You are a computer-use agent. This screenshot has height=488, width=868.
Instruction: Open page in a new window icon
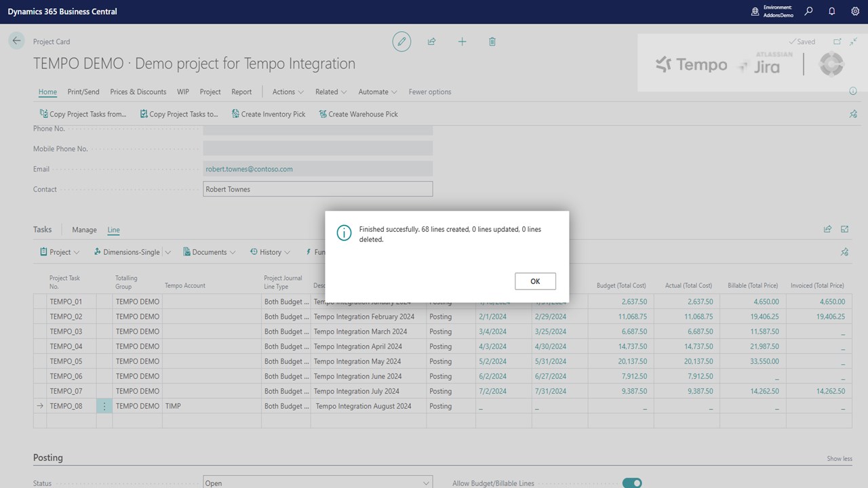click(x=837, y=41)
